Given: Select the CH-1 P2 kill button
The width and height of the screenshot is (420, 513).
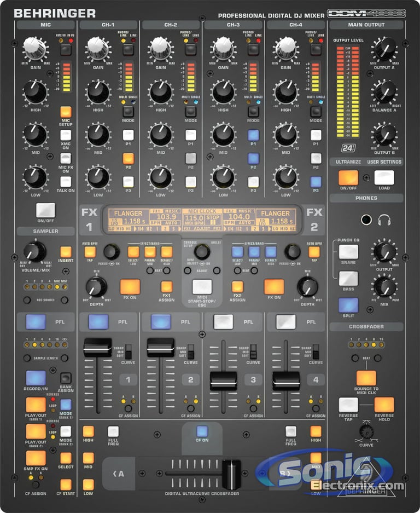Looking at the screenshot, I should (128, 158).
